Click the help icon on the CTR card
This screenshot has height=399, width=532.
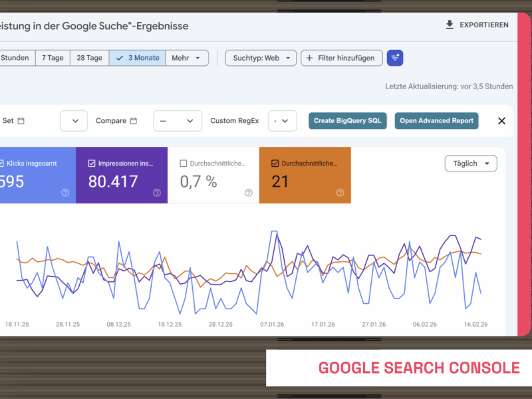point(248,194)
